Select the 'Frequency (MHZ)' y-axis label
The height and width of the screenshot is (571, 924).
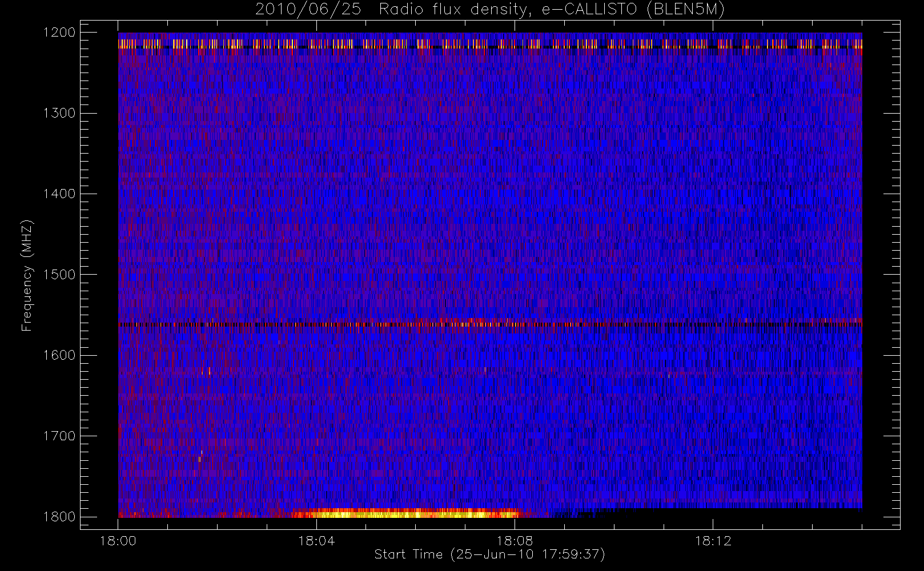(x=27, y=275)
